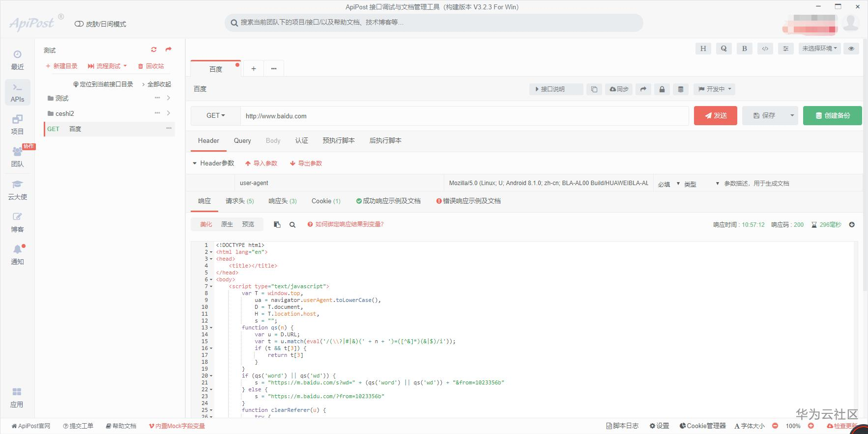The width and height of the screenshot is (868, 434).
Task: Expand the 测试 folder arrow
Action: coord(169,98)
